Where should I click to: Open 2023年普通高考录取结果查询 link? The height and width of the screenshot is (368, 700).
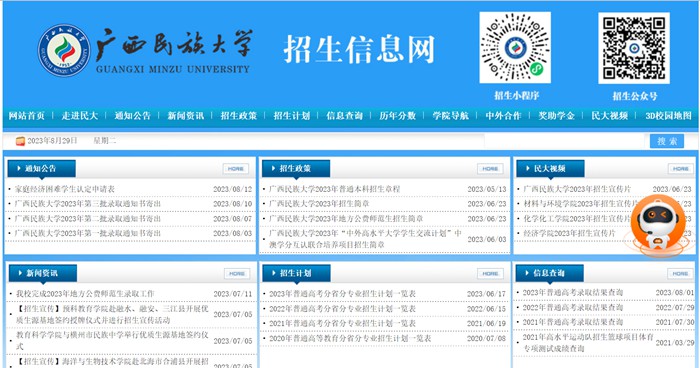tap(573, 293)
